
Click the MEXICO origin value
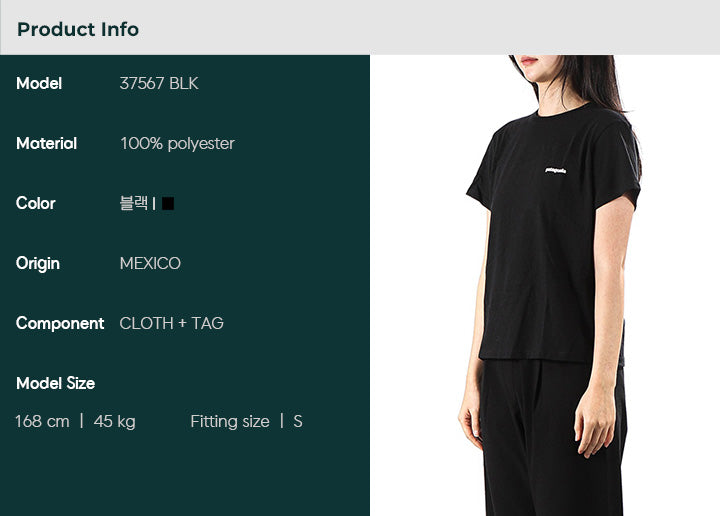[x=150, y=264]
